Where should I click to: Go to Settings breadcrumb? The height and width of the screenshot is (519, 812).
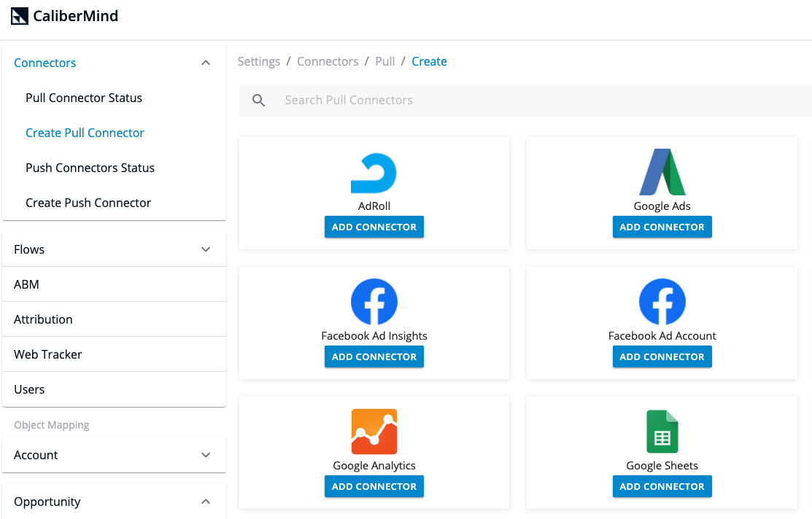coord(259,61)
